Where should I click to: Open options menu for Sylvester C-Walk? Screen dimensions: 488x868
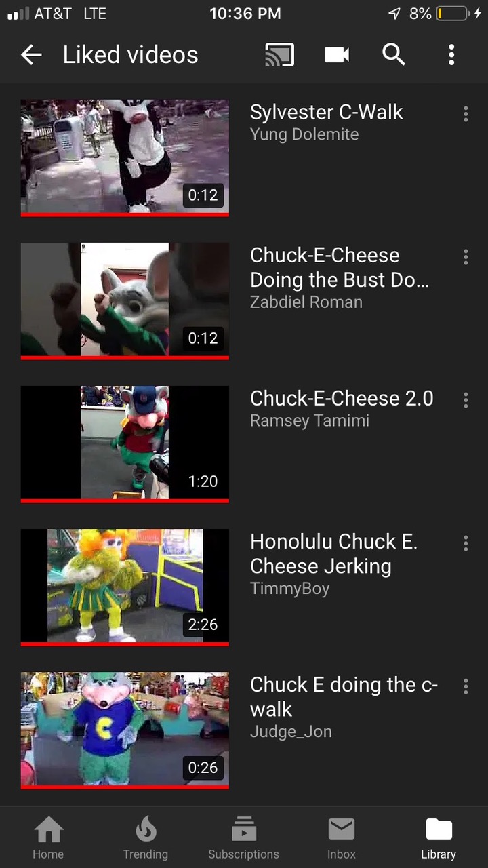466,114
